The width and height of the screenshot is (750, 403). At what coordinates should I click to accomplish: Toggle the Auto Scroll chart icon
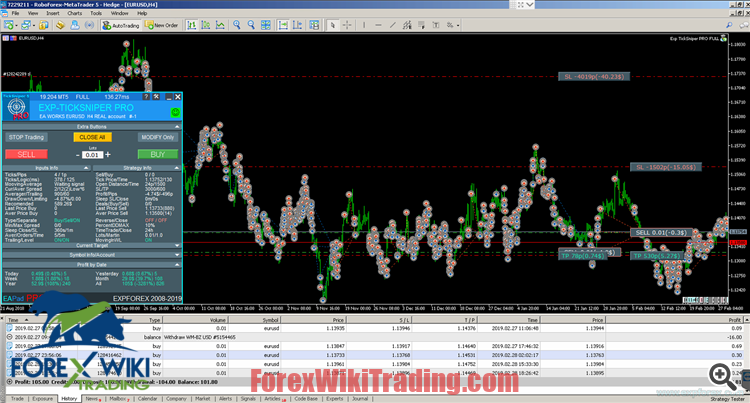coord(283,25)
